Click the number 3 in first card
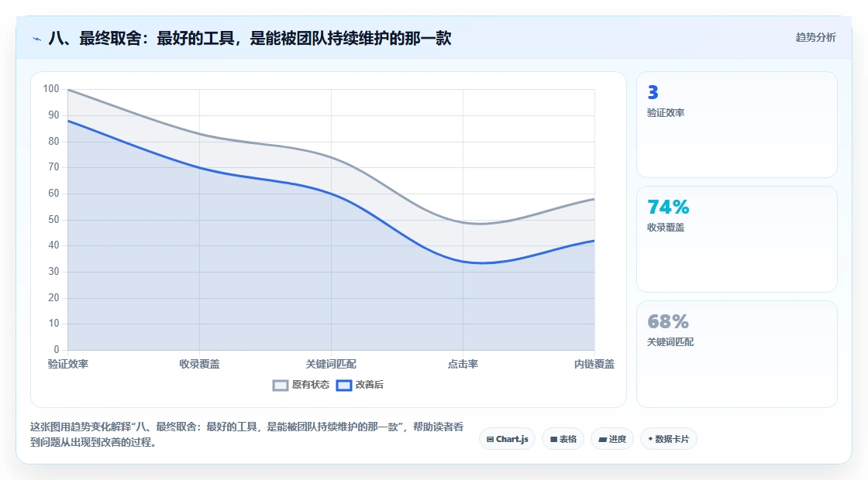The height and width of the screenshot is (480, 868). click(653, 92)
